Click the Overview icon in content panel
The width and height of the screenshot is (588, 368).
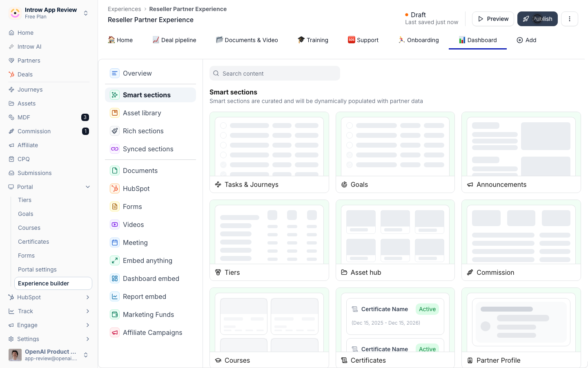coord(115,73)
